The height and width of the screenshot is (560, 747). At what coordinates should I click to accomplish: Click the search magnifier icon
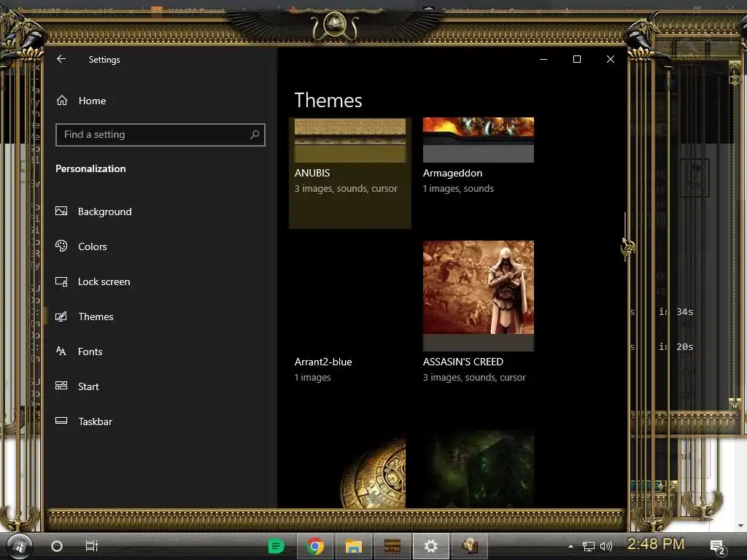tap(255, 135)
